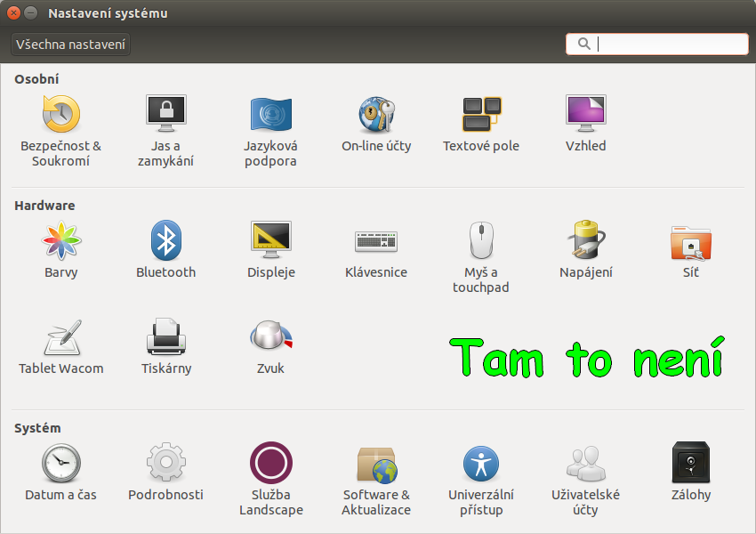Close the Nastavení systému window
The height and width of the screenshot is (534, 756).
[x=13, y=13]
